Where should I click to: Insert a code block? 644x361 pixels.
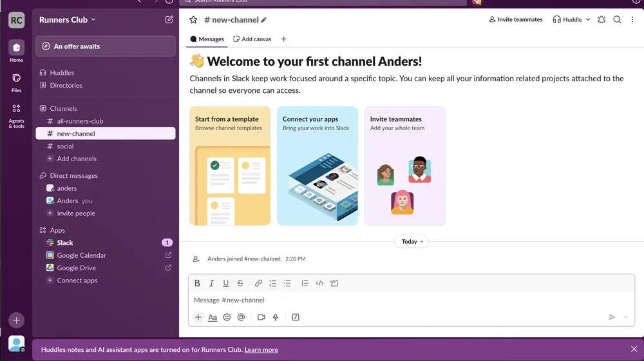(x=334, y=283)
